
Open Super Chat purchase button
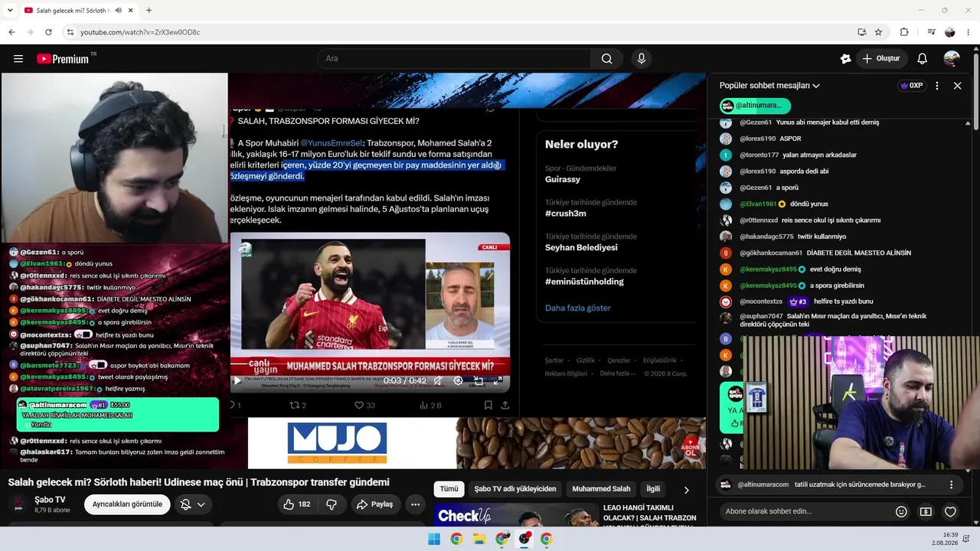pos(926,511)
